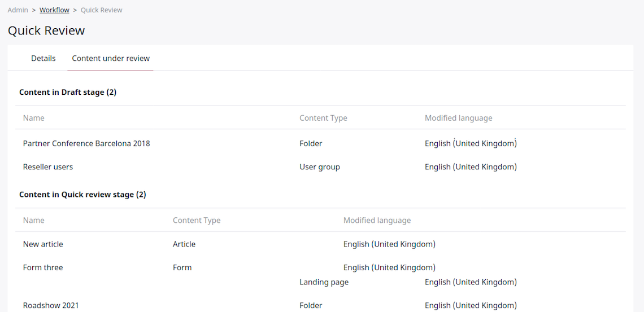Open Partner Conference Barcelona 2018 entry
644x312 pixels.
point(86,143)
